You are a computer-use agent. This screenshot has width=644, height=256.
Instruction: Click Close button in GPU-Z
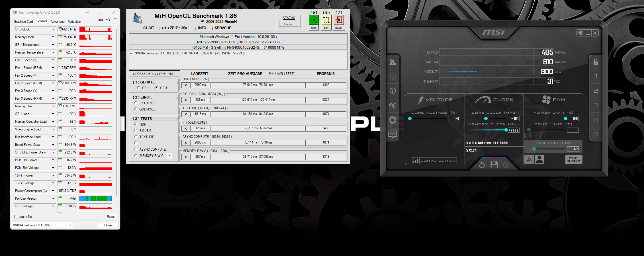108,225
